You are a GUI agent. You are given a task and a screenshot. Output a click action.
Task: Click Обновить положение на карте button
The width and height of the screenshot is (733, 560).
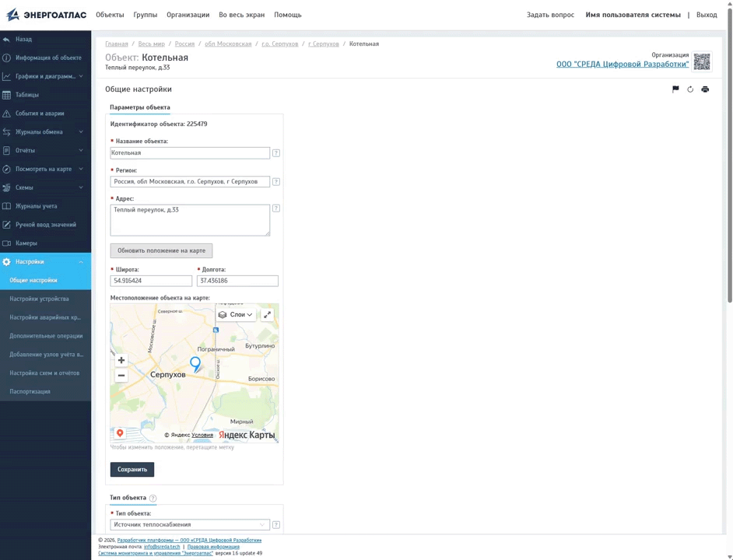[161, 250]
